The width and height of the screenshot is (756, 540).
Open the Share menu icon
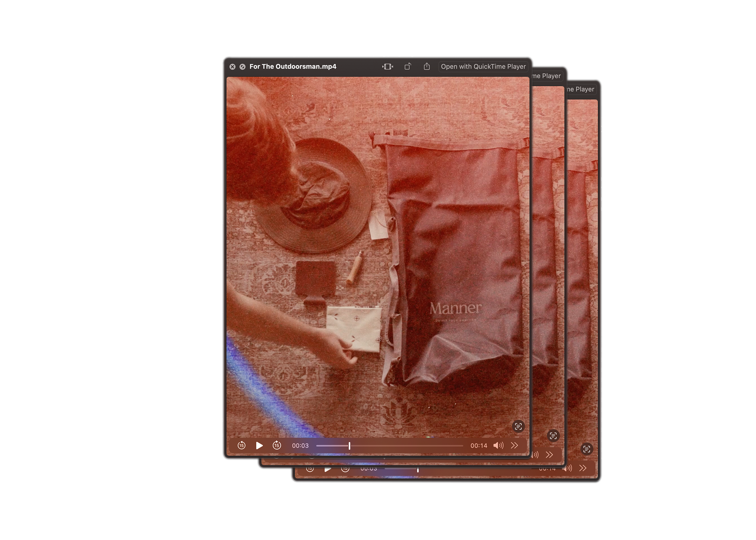[427, 67]
